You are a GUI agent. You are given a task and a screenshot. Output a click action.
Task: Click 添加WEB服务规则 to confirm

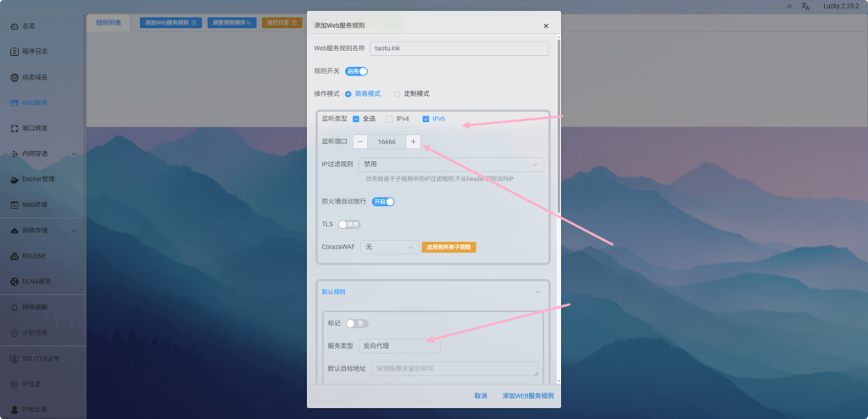(x=527, y=395)
